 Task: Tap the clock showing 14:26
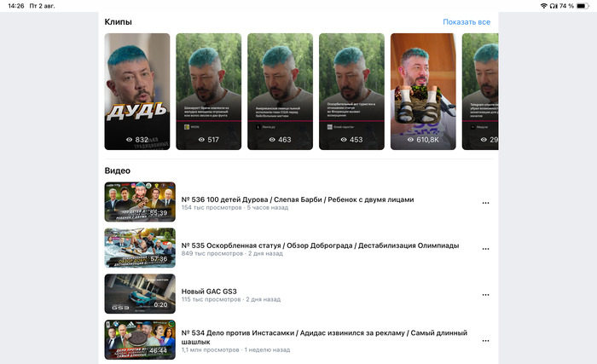click(16, 6)
